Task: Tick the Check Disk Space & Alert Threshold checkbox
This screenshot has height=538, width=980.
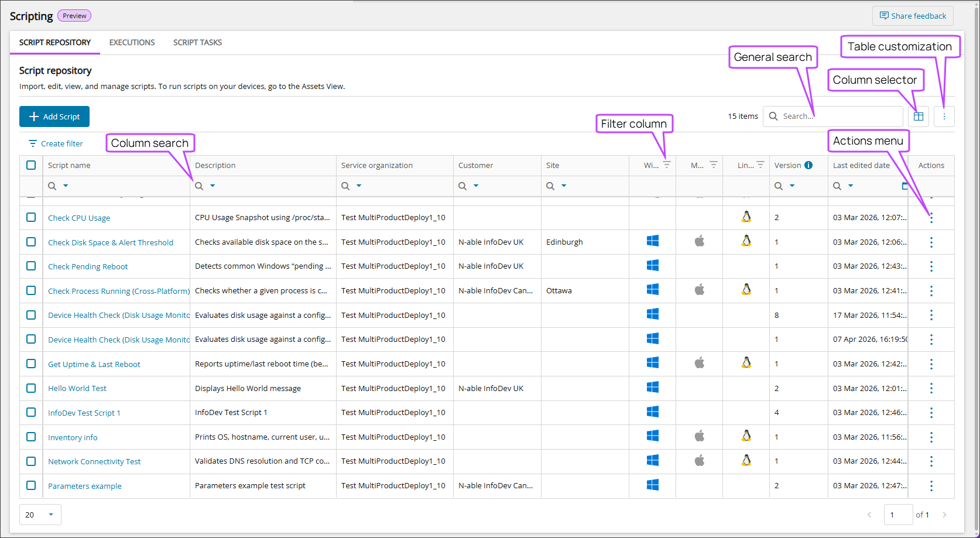Action: (31, 242)
